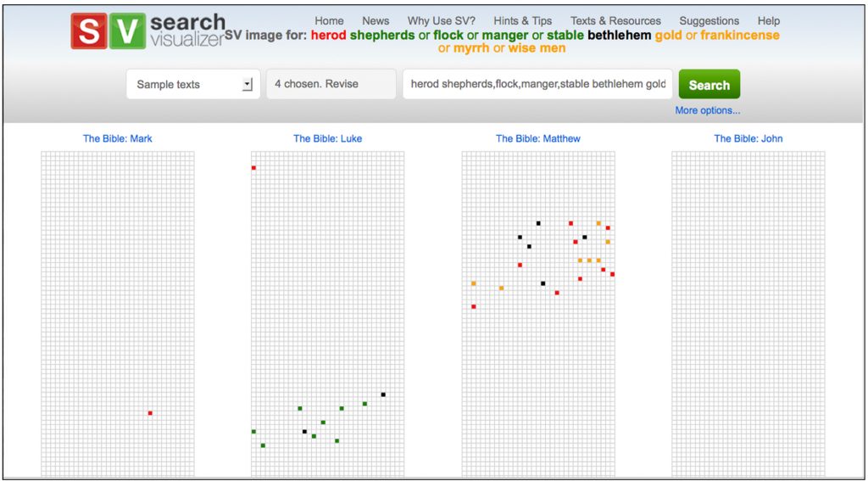Open The Bible: Matthew title link
Viewport: 868px width, 481px height.
point(538,138)
